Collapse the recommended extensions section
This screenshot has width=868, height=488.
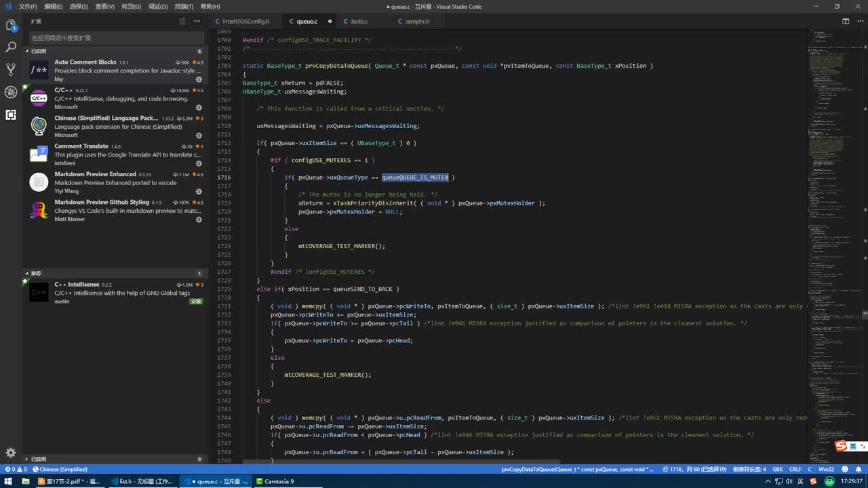click(115, 273)
